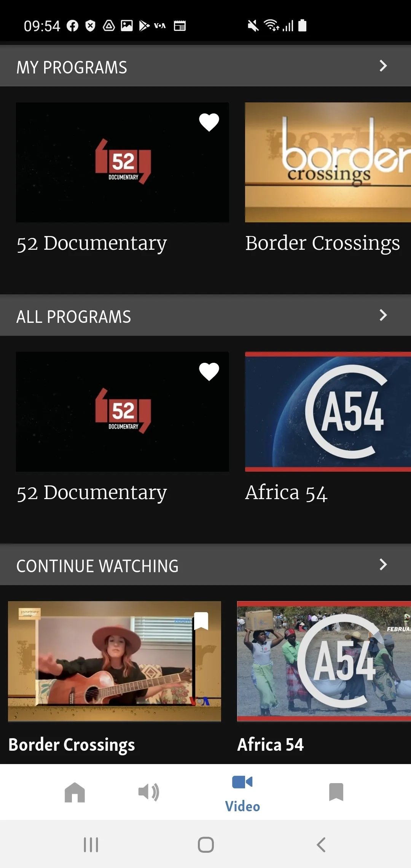The width and height of the screenshot is (411, 868).
Task: Tap the triangle app notification icon
Action: click(109, 26)
